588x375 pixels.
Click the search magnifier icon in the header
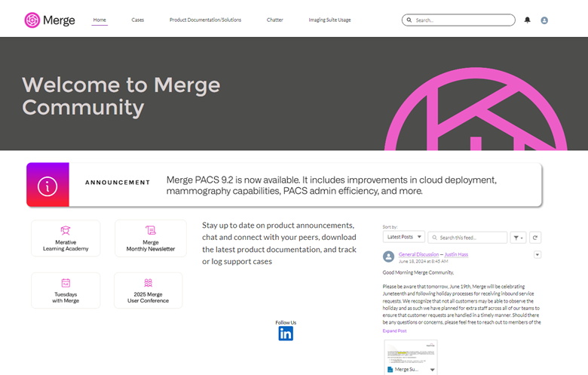coord(409,20)
